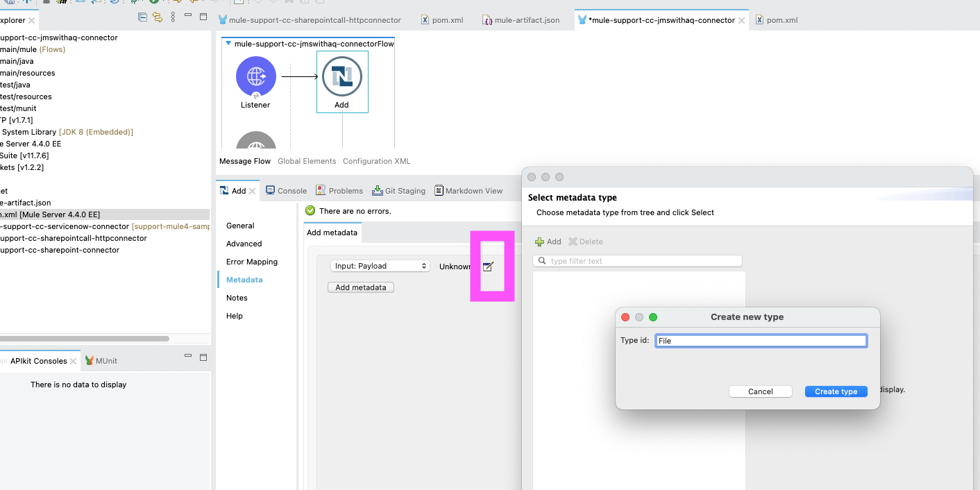The image size is (980, 490).
Task: Open Package Explorer view menu (three dots)
Action: point(173,17)
